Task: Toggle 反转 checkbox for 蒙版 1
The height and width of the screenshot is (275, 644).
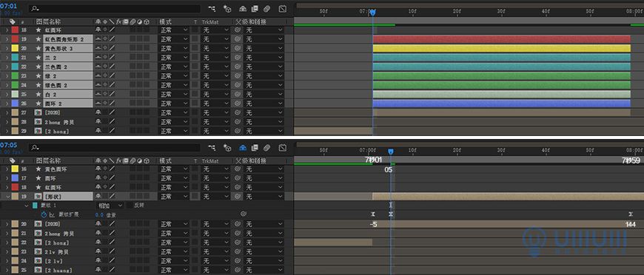Action: point(130,206)
